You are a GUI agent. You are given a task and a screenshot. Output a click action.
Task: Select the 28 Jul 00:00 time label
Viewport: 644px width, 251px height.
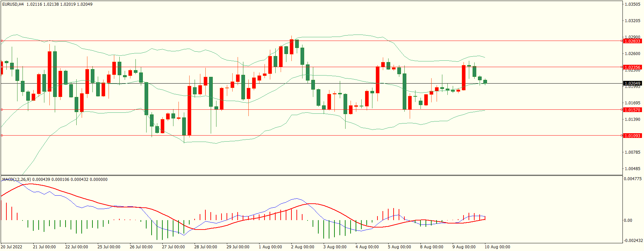(x=205, y=247)
